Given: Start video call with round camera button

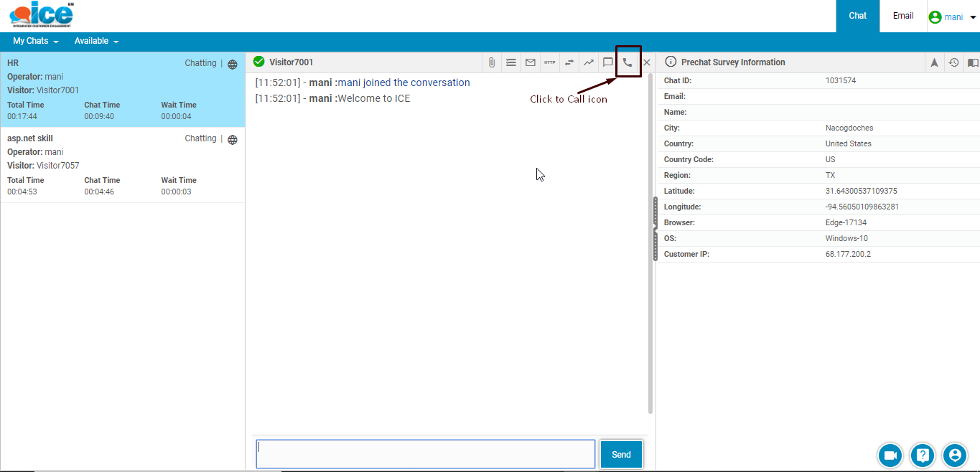Looking at the screenshot, I should click(890, 455).
